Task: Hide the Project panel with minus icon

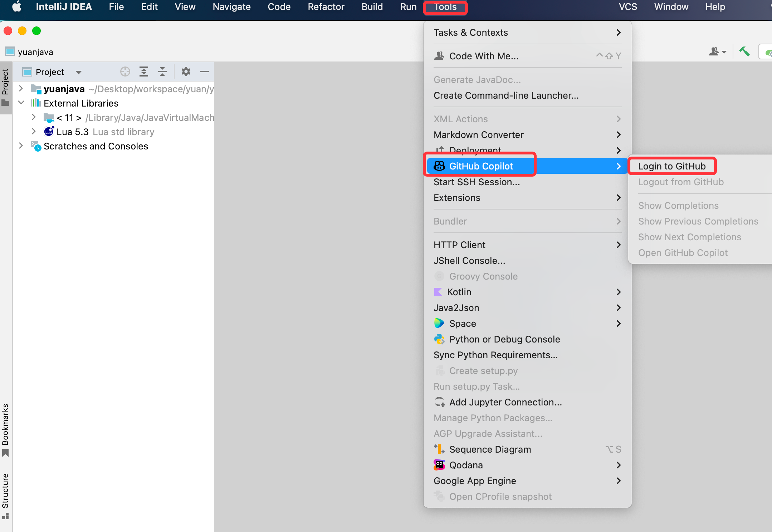Action: (x=205, y=72)
